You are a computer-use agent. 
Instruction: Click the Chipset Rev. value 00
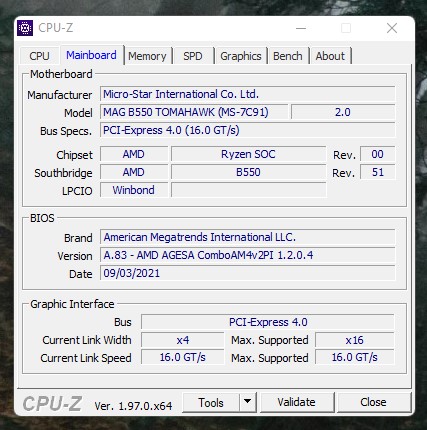click(x=378, y=154)
